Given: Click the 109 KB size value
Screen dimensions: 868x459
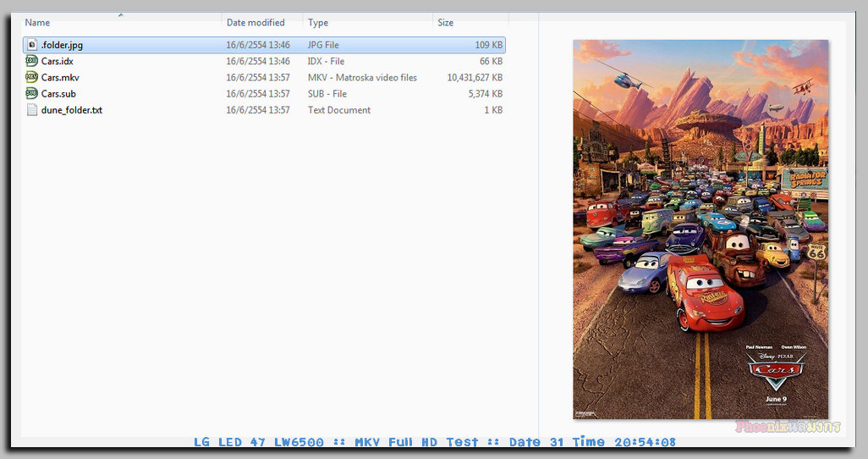Looking at the screenshot, I should (489, 45).
